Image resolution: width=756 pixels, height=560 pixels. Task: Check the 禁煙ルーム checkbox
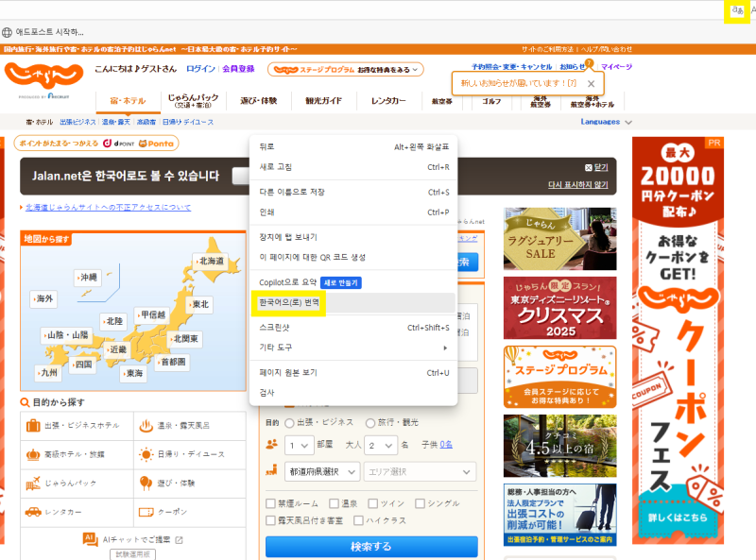pyautogui.click(x=271, y=503)
